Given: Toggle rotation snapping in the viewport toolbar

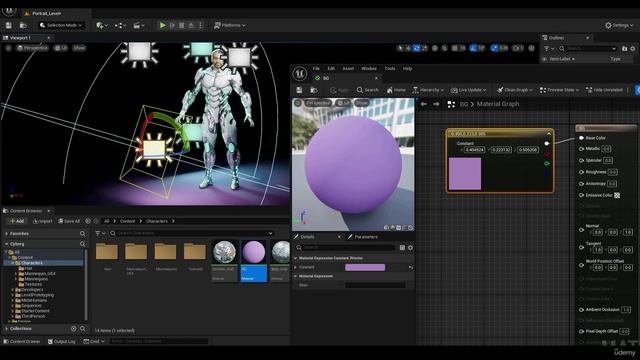Looking at the screenshot, I should pyautogui.click(x=473, y=48).
